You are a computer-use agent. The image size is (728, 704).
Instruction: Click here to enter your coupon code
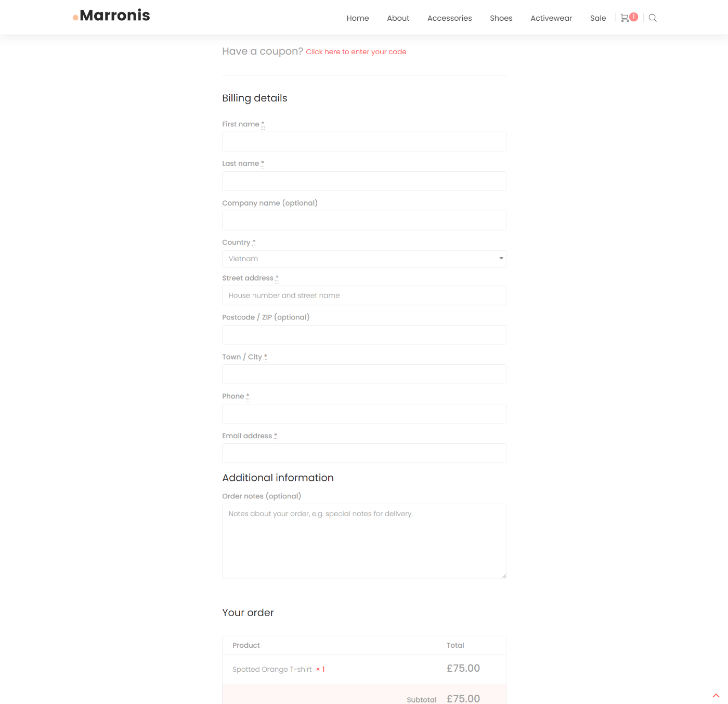[x=356, y=52]
